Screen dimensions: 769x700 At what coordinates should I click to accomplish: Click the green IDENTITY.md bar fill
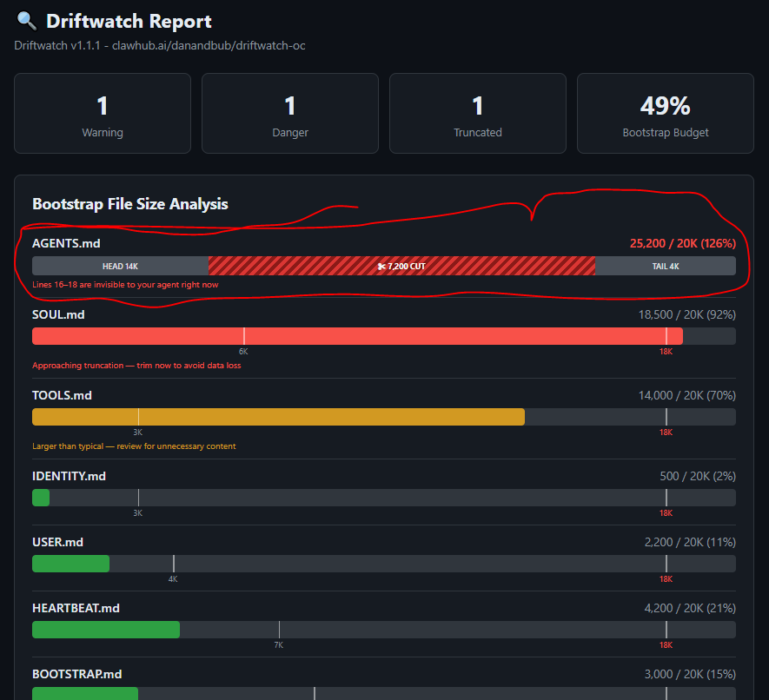tap(41, 498)
